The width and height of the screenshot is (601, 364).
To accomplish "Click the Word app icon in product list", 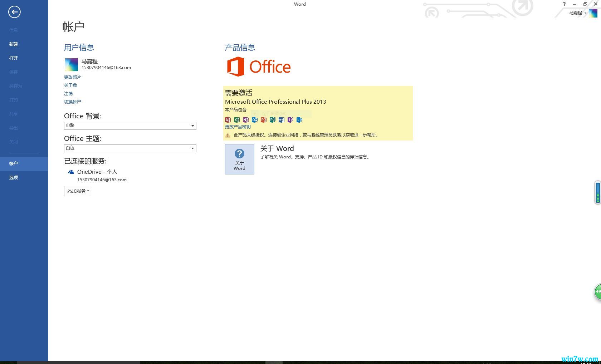I will click(282, 120).
